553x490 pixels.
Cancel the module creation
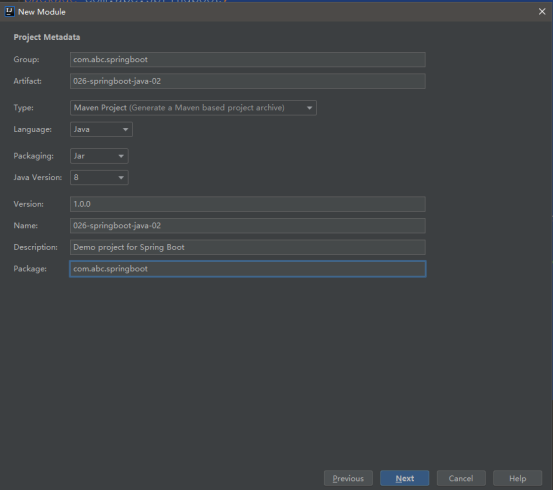pos(461,478)
